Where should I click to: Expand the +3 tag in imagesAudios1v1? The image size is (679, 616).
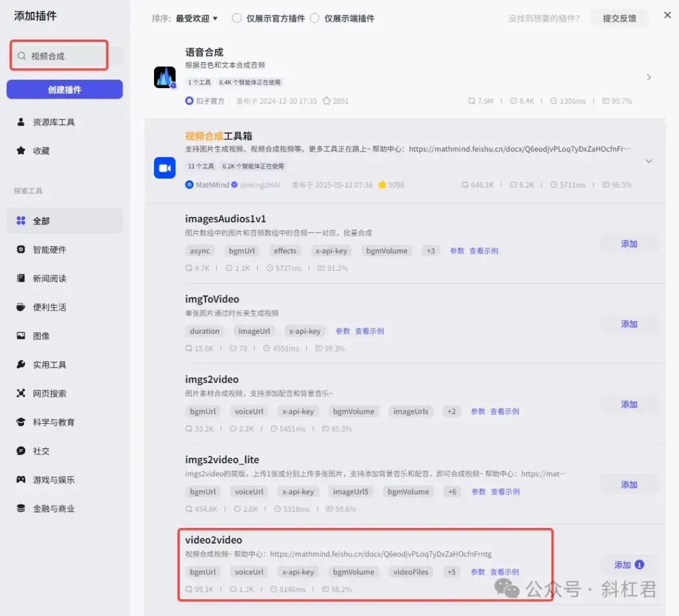431,251
